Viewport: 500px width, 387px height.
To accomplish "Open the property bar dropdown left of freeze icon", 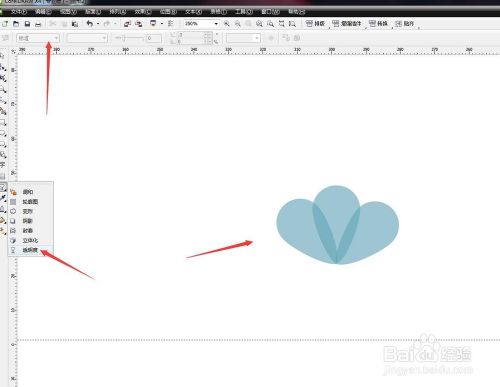I will [x=243, y=38].
